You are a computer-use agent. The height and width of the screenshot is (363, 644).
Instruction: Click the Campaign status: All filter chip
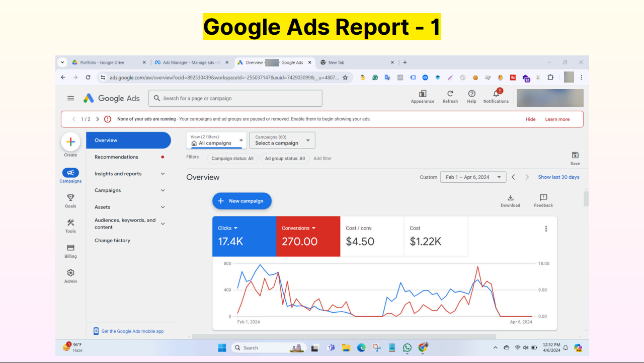(232, 159)
